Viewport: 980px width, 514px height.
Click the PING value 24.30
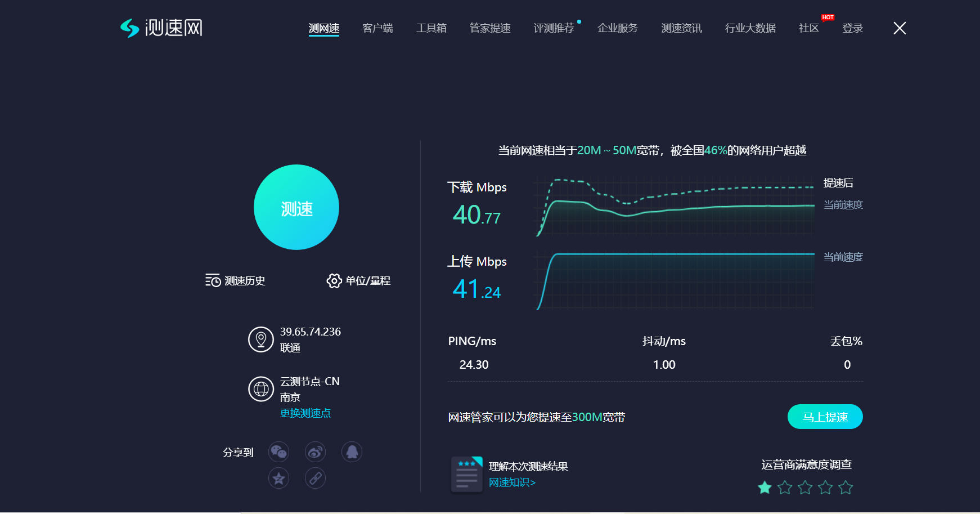pos(474,365)
